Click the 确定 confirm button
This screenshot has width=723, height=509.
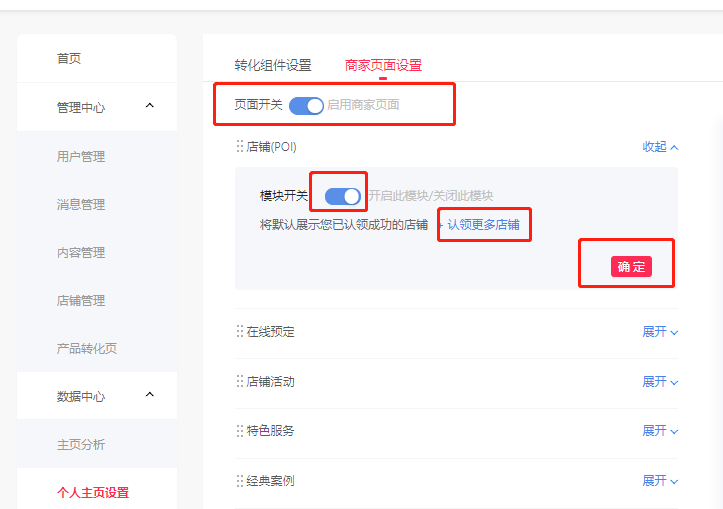pos(631,266)
